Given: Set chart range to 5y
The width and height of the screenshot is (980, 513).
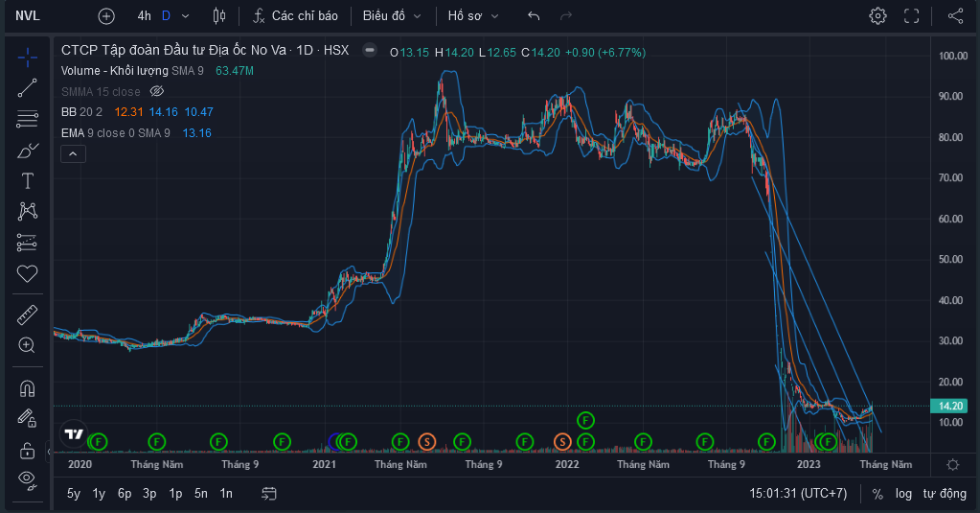Looking at the screenshot, I should (x=74, y=494).
